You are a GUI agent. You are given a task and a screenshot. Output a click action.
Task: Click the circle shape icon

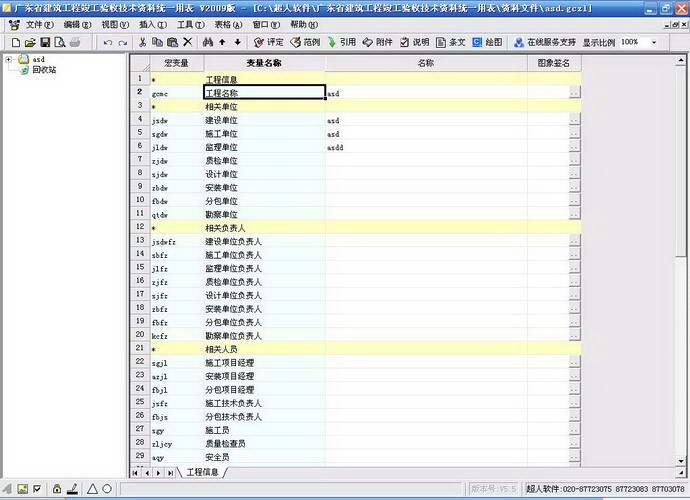(107, 489)
